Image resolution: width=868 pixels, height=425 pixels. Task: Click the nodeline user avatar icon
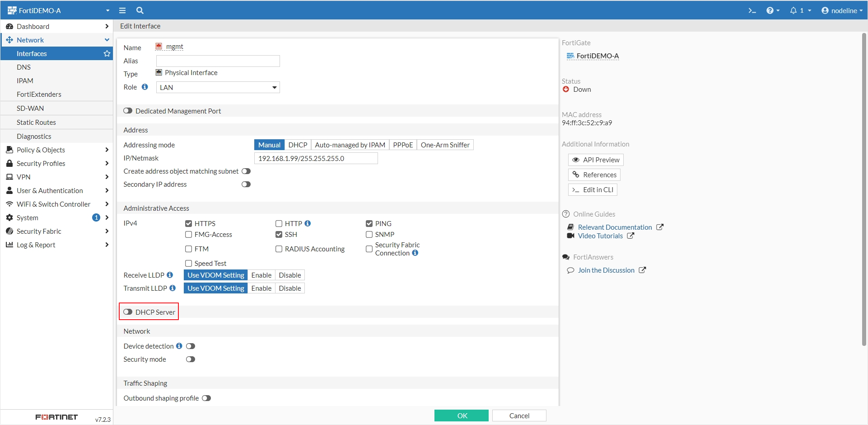pyautogui.click(x=825, y=10)
